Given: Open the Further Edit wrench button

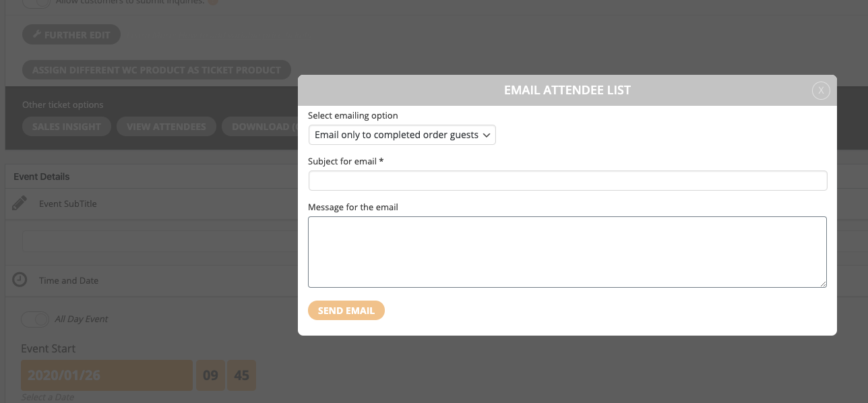Looking at the screenshot, I should tap(71, 35).
